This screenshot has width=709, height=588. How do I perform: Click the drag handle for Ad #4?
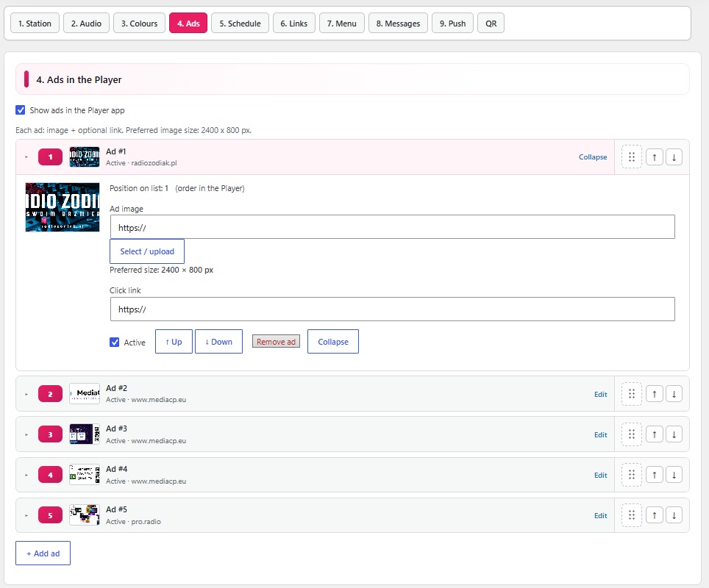pos(631,475)
